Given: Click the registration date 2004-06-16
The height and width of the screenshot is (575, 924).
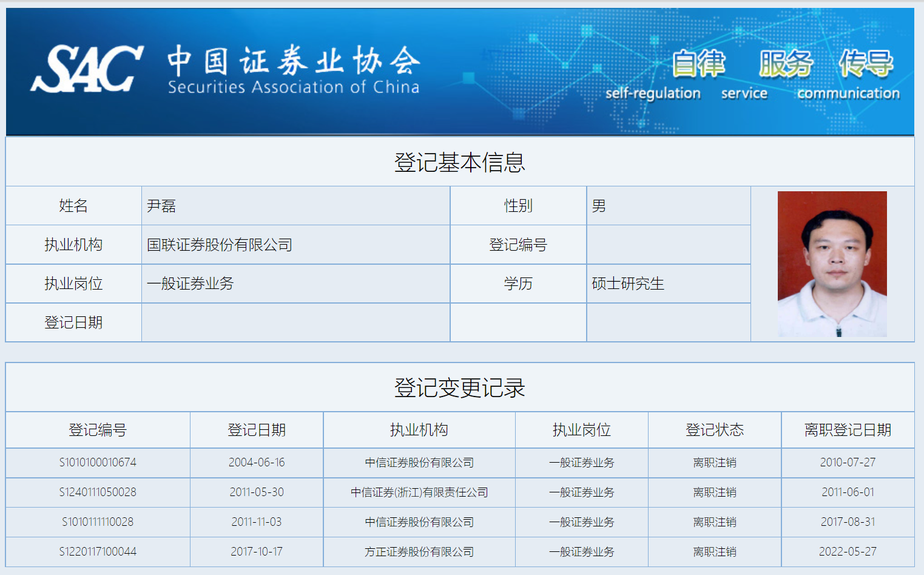Looking at the screenshot, I should pos(257,463).
